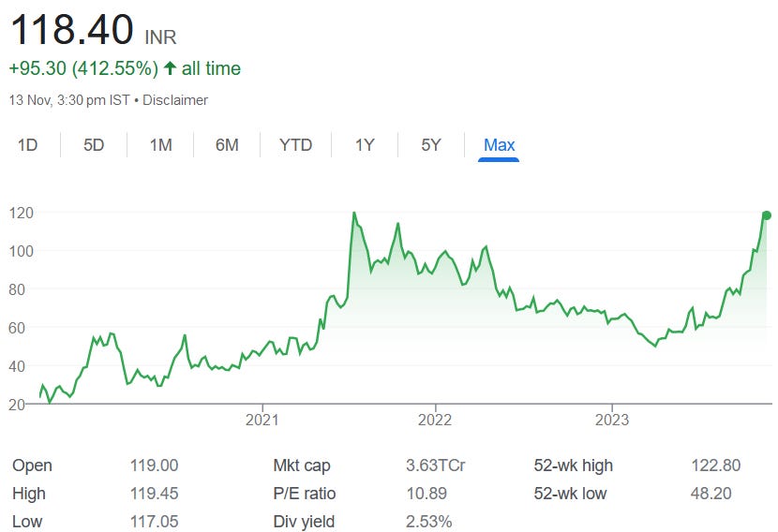Click the 40 y-axis label
Image resolution: width=778 pixels, height=532 pixels.
(17, 366)
